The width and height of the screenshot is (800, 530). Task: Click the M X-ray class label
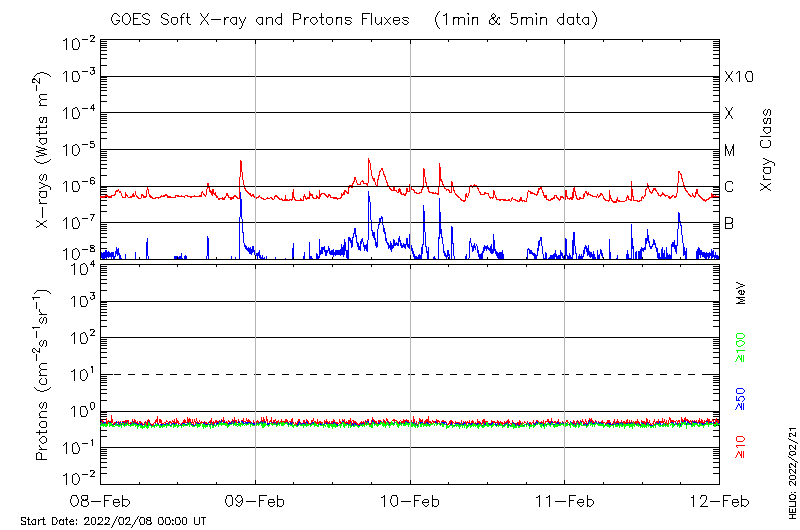(730, 151)
